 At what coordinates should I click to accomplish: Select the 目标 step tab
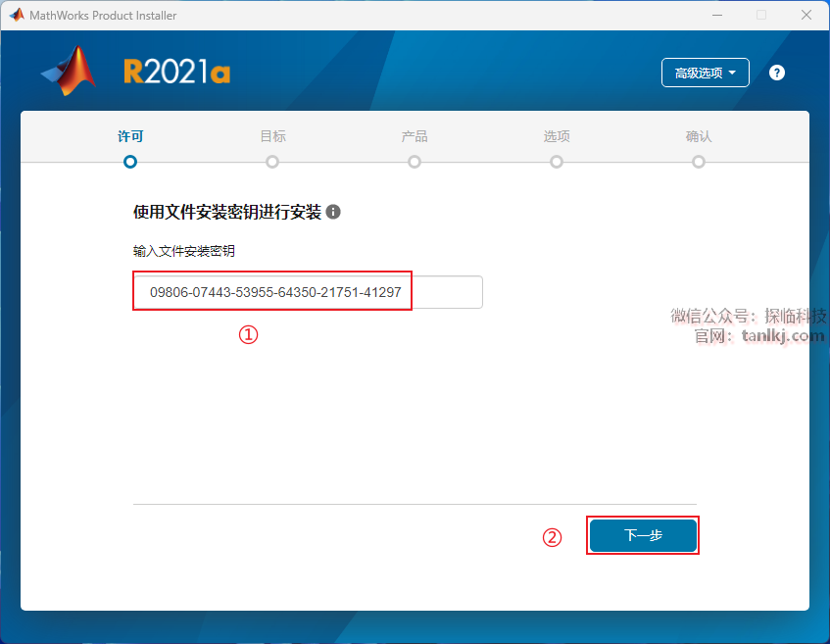[x=272, y=136]
